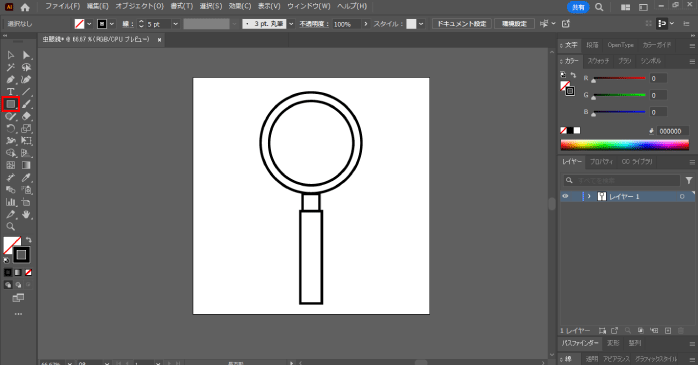Open the search icon in top bar
698x365 pixels.
click(x=599, y=7)
